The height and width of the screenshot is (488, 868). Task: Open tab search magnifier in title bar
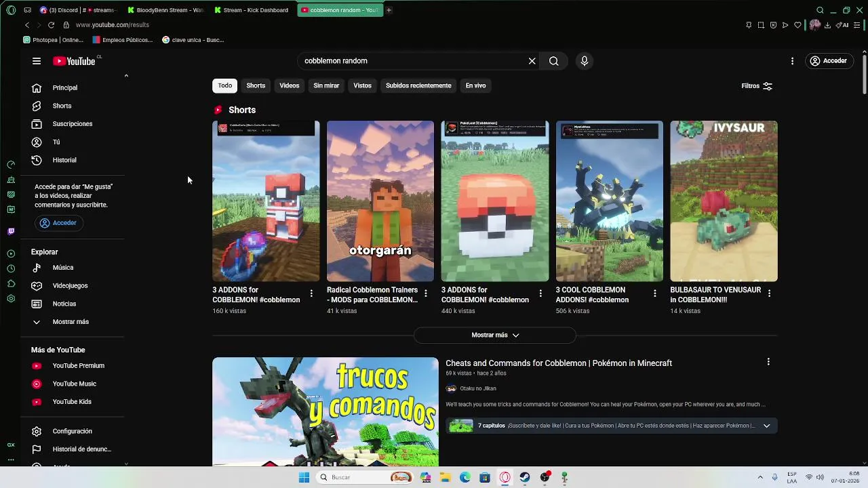tap(820, 10)
